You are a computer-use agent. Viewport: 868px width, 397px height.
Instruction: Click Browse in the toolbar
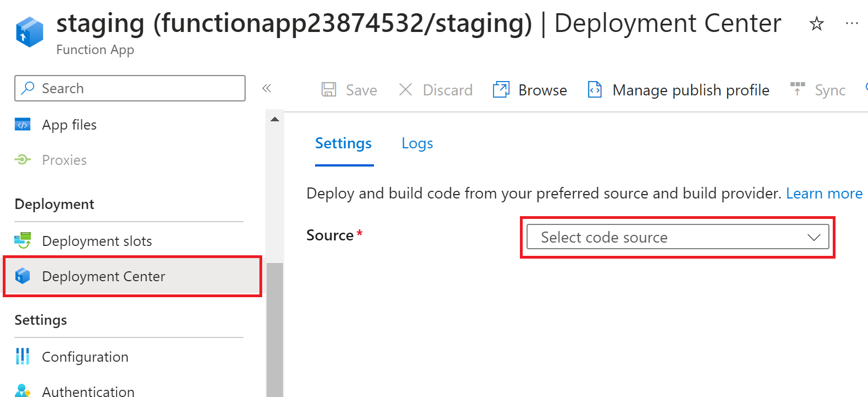tap(542, 90)
